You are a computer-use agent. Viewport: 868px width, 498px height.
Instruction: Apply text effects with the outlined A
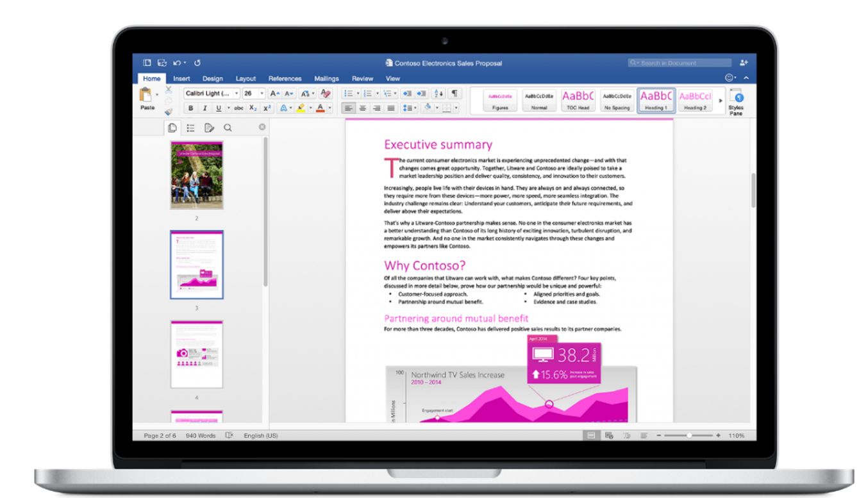283,108
